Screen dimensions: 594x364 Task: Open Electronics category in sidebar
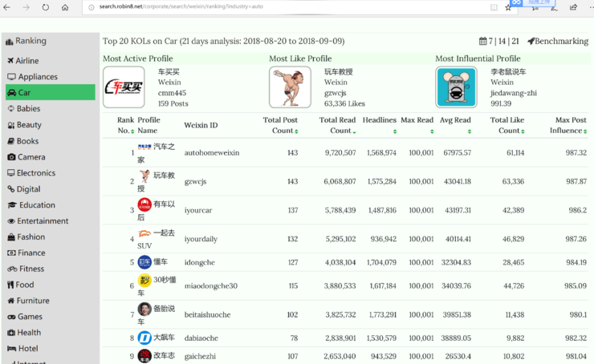[31, 173]
